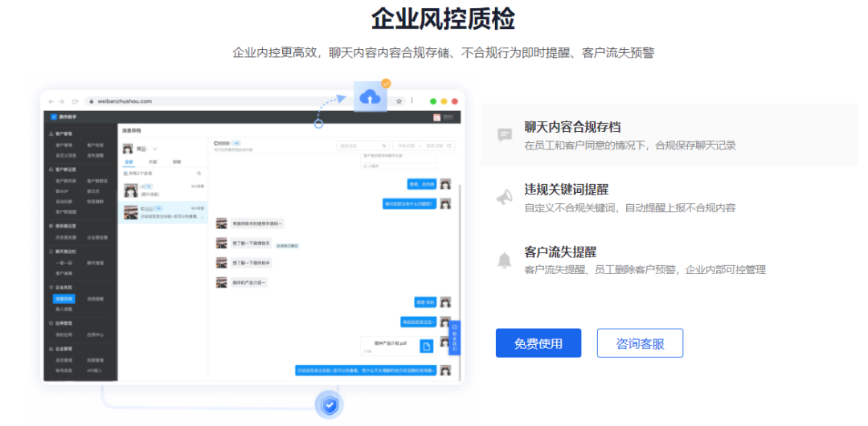Open the conversation showing [图片消息]
Screen dimensions: 868x426
[163, 190]
